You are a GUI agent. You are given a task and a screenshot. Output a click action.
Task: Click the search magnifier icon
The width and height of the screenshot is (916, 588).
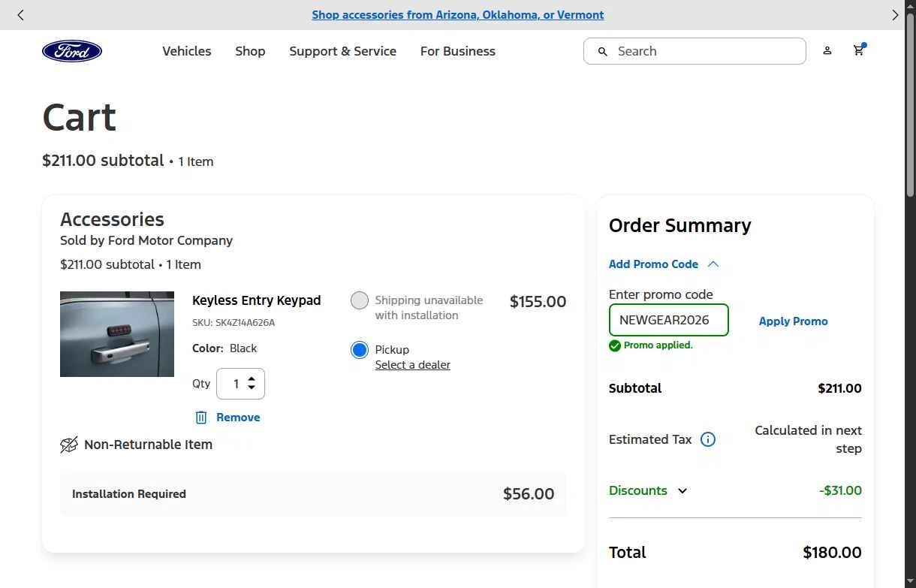click(602, 52)
